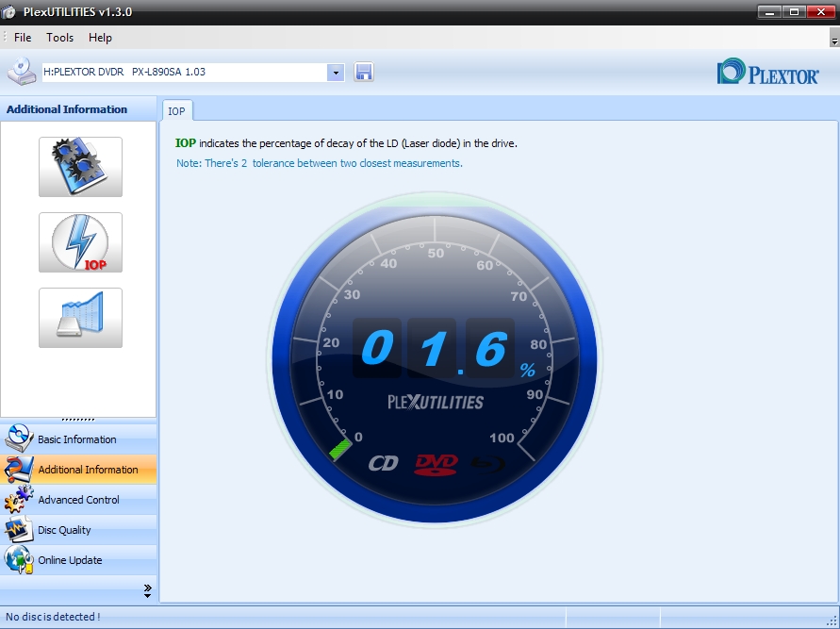Image resolution: width=840 pixels, height=629 pixels.
Task: Click the Blu-ray logo on the gauge
Action: coord(487,463)
